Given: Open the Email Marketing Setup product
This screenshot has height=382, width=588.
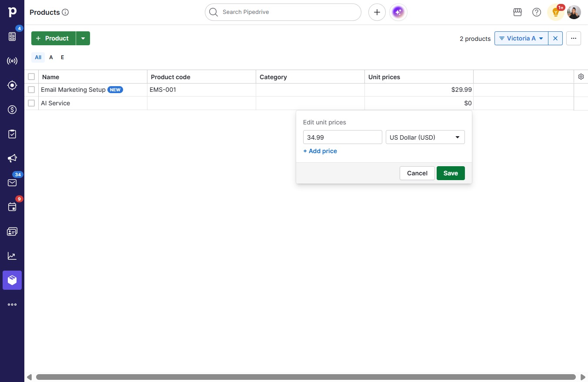Looking at the screenshot, I should (73, 90).
